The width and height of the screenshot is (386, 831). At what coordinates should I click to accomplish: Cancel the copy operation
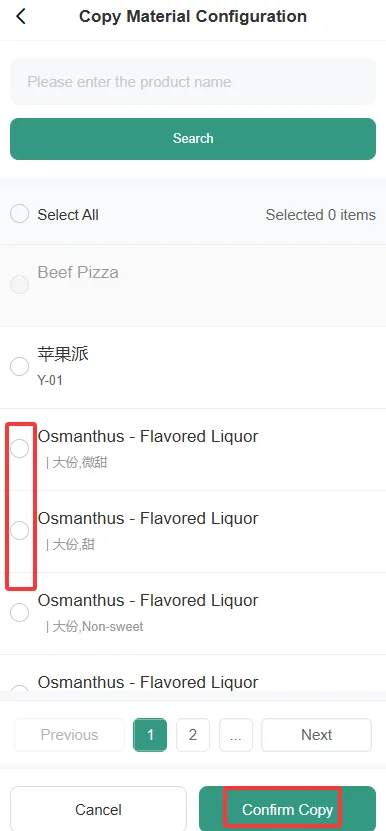[98, 809]
